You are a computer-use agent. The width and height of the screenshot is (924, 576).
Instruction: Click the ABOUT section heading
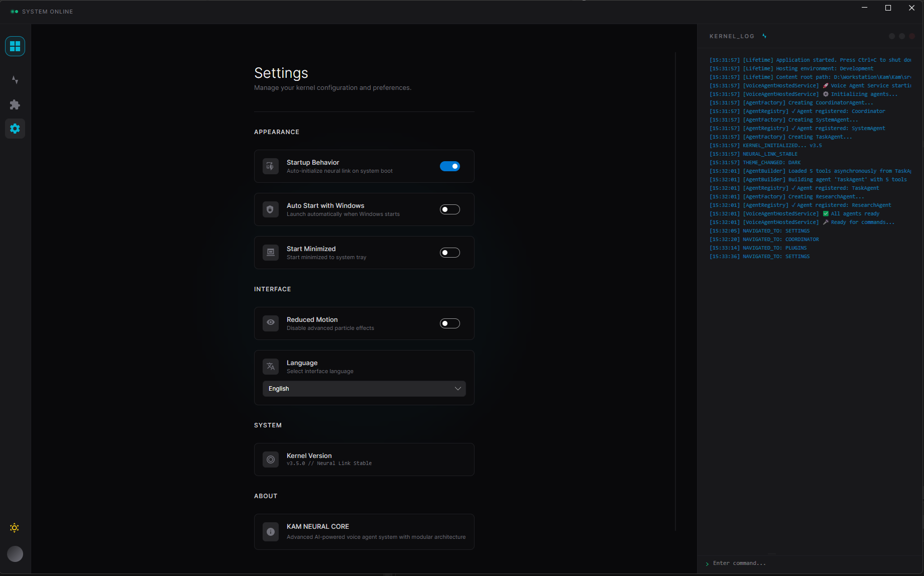coord(266,496)
